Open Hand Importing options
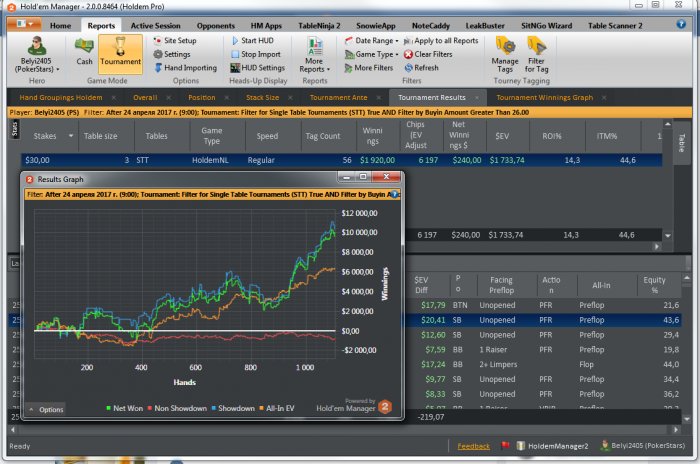The height and width of the screenshot is (464, 700). click(x=184, y=68)
